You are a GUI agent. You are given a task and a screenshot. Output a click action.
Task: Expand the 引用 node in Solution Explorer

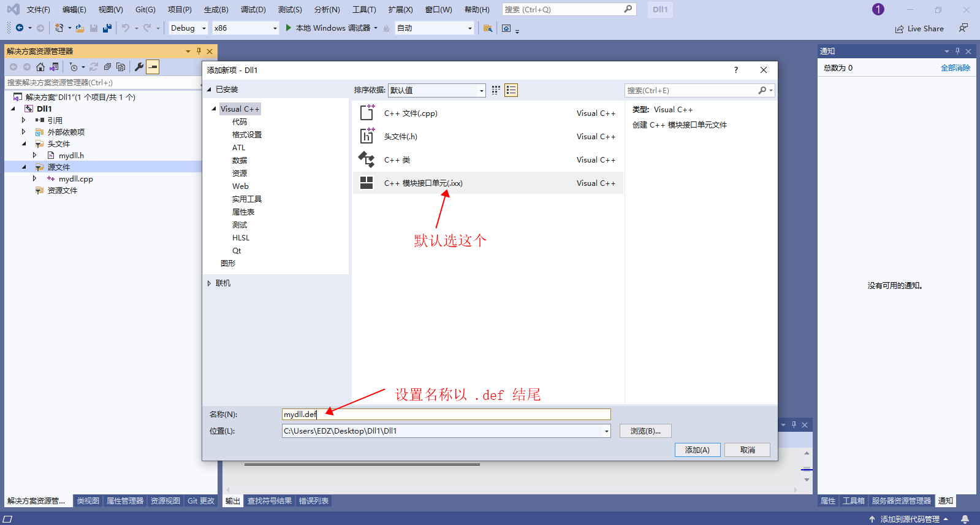point(24,120)
